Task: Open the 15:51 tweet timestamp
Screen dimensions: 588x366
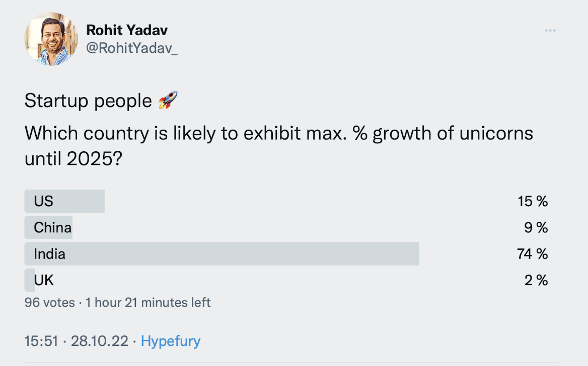Action: [x=41, y=341]
